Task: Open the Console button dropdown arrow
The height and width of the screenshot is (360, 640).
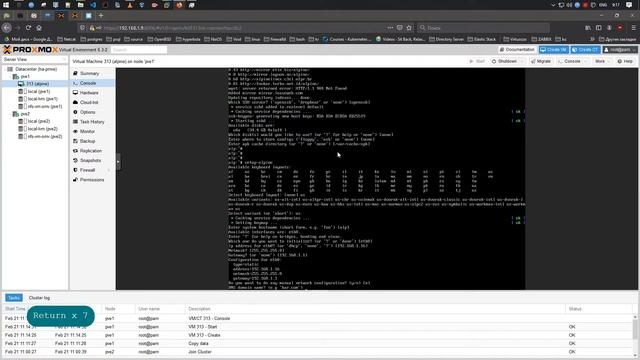Action: click(x=586, y=61)
